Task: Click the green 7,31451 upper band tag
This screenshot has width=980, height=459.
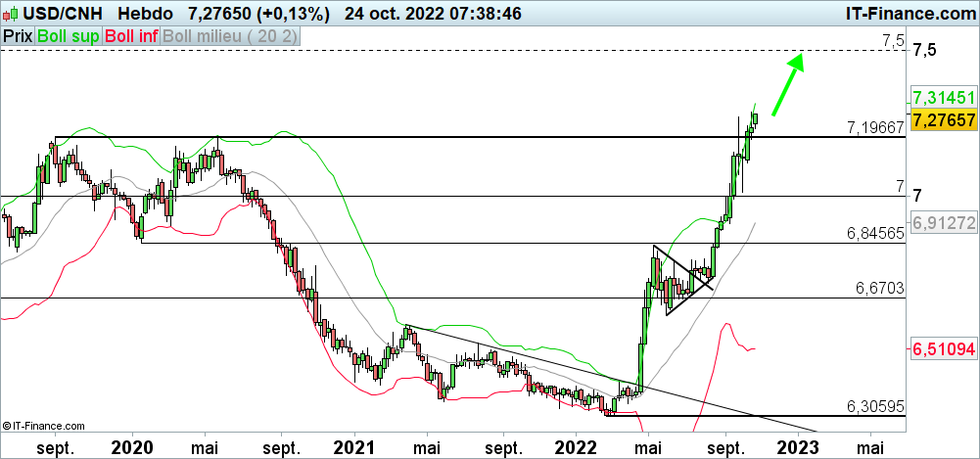Action: (943, 98)
